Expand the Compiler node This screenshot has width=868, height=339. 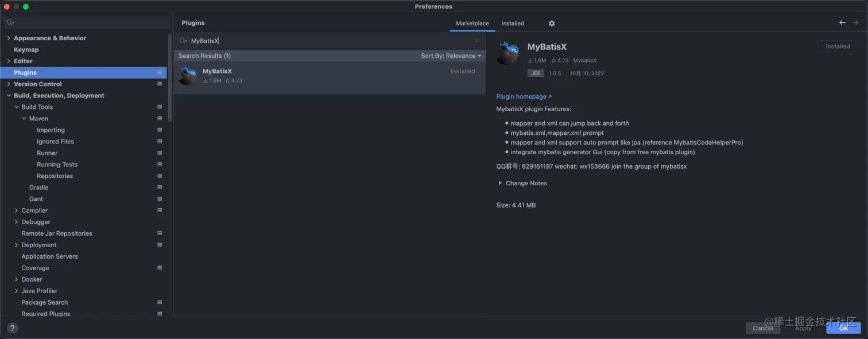16,210
